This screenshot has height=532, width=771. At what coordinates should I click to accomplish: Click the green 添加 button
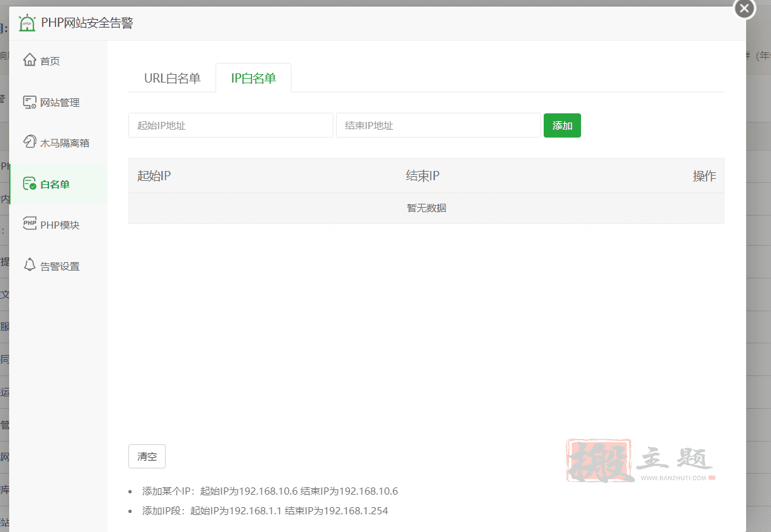[562, 125]
